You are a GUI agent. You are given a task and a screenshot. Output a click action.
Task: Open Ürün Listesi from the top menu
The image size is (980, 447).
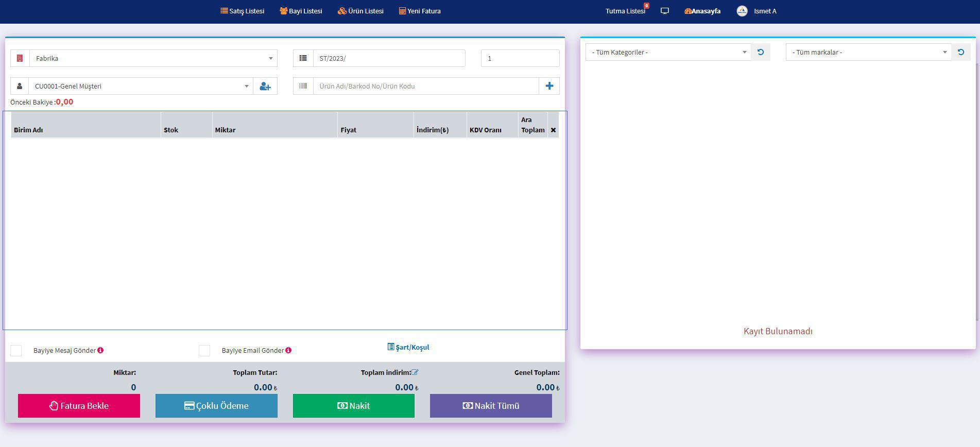360,11
